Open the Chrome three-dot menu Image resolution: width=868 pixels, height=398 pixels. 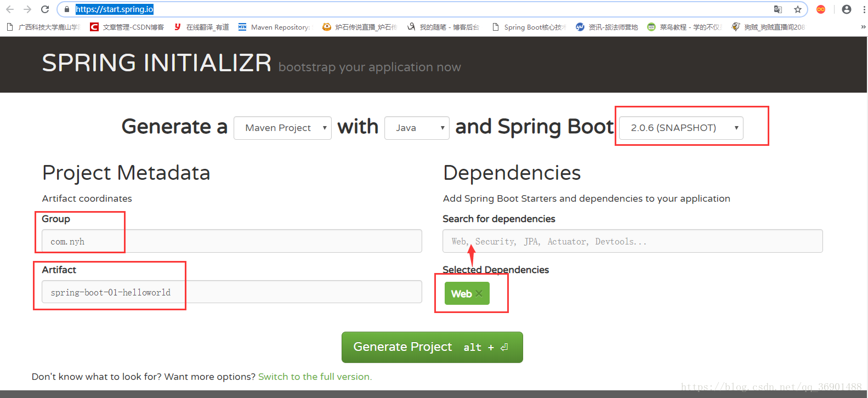click(864, 9)
